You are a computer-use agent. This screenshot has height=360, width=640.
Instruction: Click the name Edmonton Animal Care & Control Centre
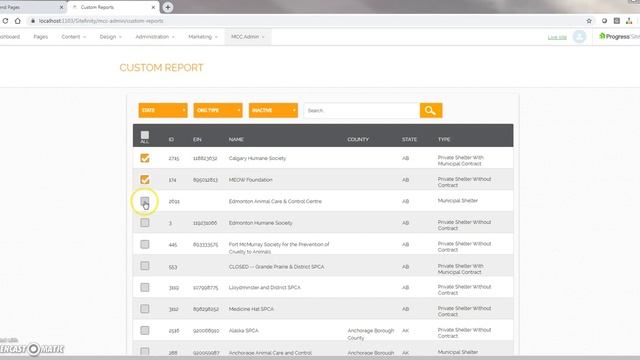275,201
